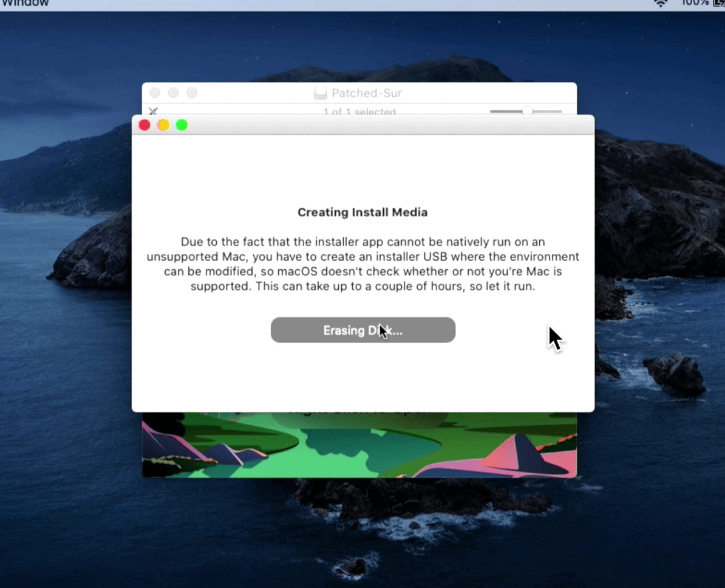The width and height of the screenshot is (725, 588).
Task: Zoom the Patched-Sur Finder window behind
Action: (x=192, y=93)
